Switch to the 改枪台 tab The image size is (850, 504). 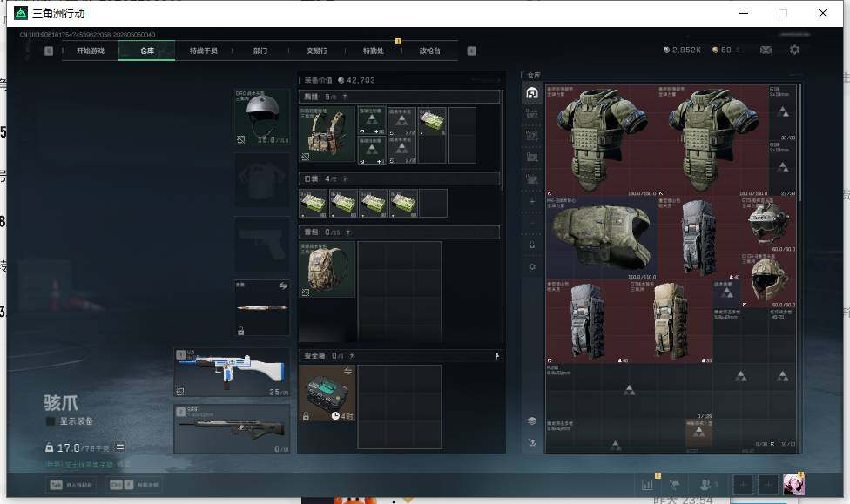tap(430, 50)
